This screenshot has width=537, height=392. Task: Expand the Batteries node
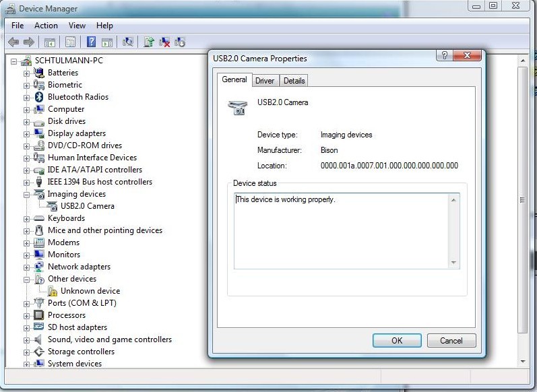click(x=26, y=73)
